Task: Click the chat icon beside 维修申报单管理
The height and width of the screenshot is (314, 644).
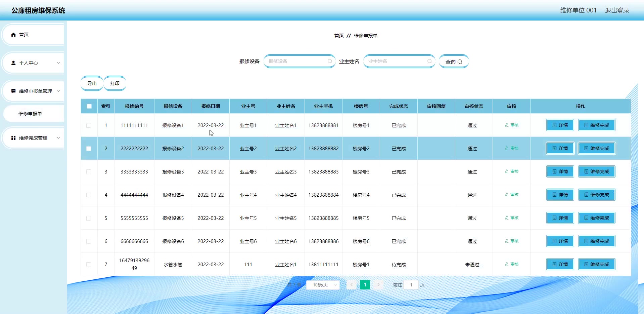Action: tap(13, 91)
